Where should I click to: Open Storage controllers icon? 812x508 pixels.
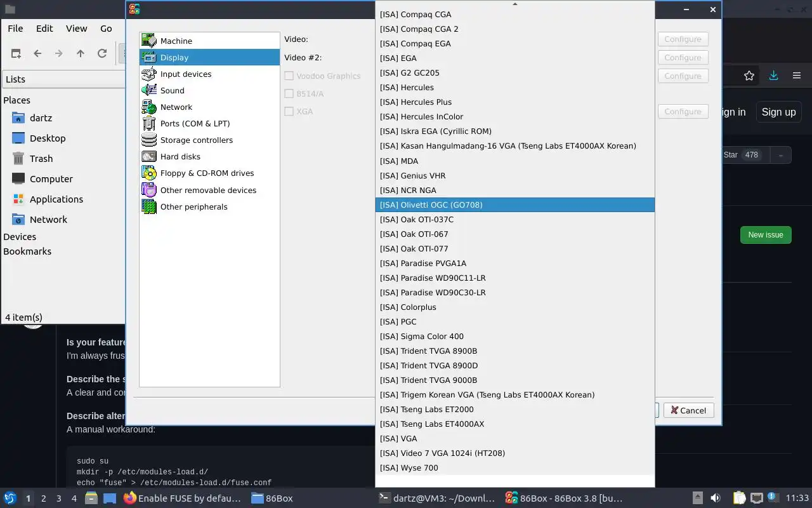149,140
